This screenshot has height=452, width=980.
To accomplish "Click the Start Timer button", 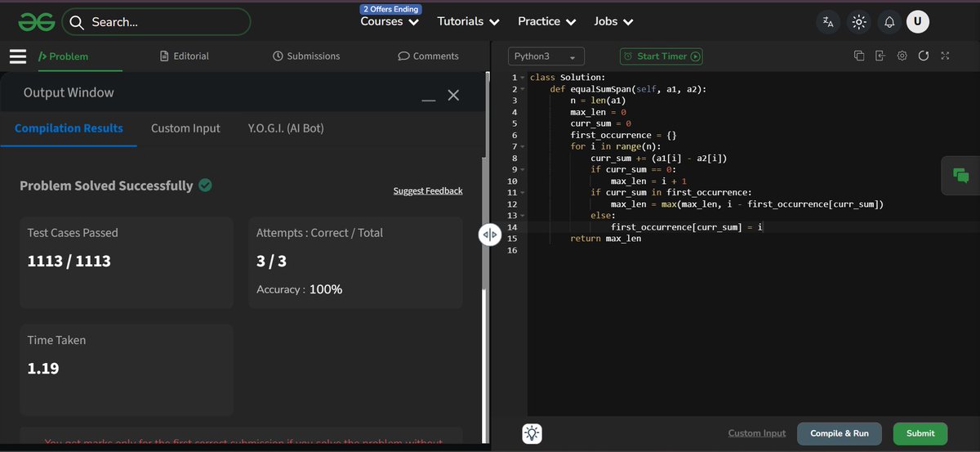I will 661,56.
